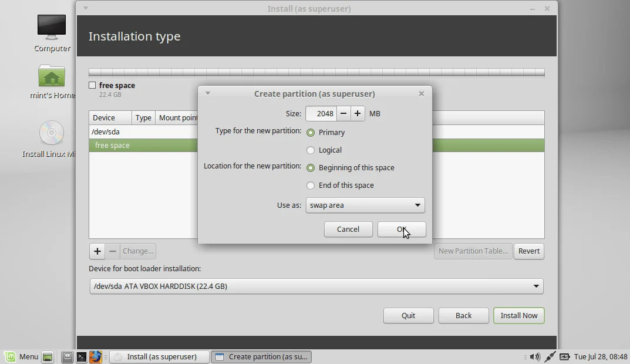Open the terminal from the taskbar
The image size is (630, 364).
[x=82, y=356]
